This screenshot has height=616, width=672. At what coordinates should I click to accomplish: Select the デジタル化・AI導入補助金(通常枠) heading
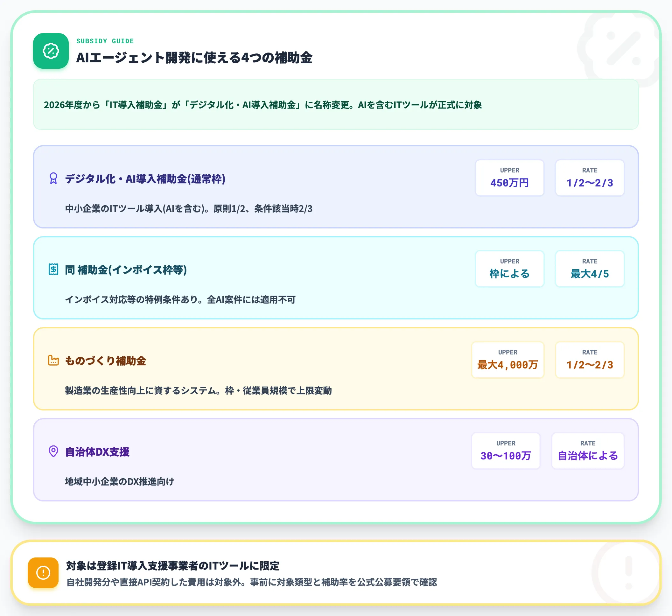pyautogui.click(x=145, y=179)
